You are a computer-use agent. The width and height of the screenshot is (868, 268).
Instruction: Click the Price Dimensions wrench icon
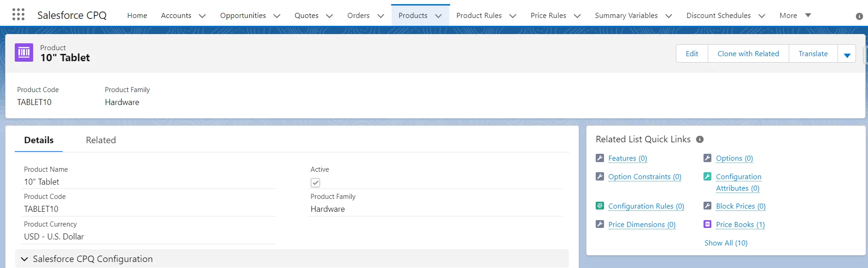point(600,224)
